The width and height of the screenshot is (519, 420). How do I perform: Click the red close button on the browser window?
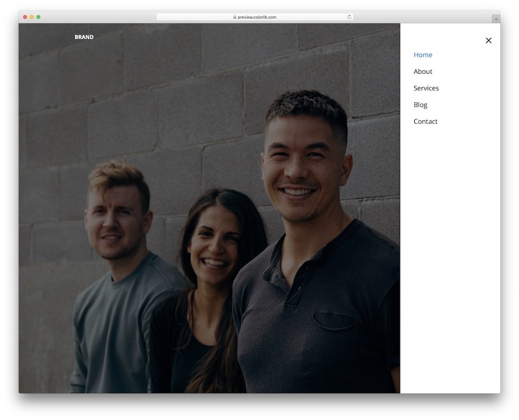click(x=25, y=17)
